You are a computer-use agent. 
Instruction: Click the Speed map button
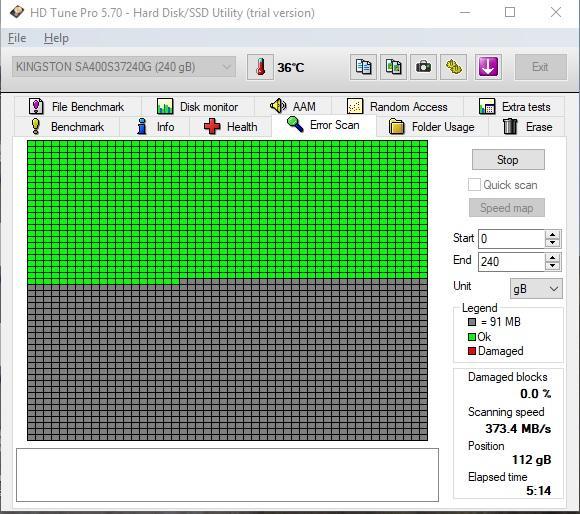tap(507, 208)
